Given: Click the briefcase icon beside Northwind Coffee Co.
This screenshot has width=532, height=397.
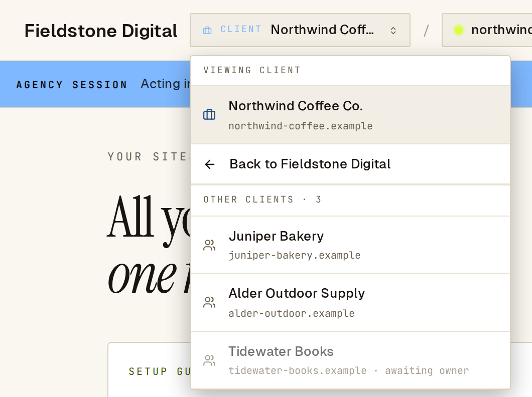Looking at the screenshot, I should pos(209,114).
